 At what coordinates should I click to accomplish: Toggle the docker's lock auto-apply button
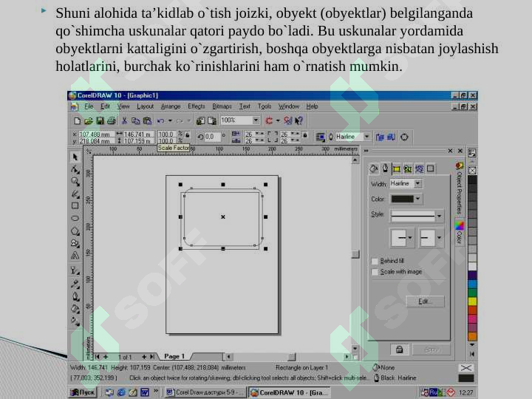[399, 349]
